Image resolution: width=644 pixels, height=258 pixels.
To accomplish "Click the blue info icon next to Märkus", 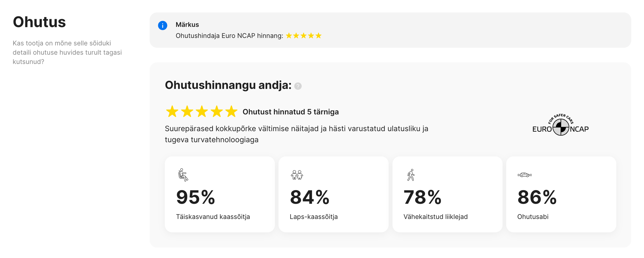I will point(163,26).
